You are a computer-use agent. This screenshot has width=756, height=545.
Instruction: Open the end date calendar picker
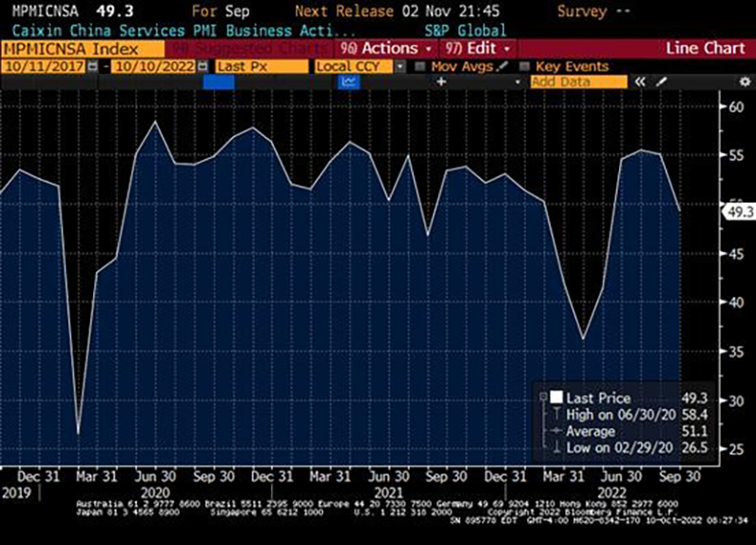click(203, 67)
